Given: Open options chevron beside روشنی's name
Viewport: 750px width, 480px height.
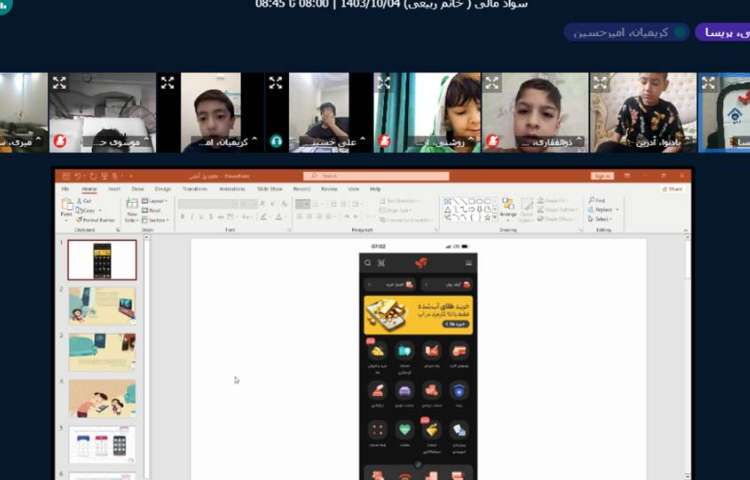Looking at the screenshot, I should (471, 140).
